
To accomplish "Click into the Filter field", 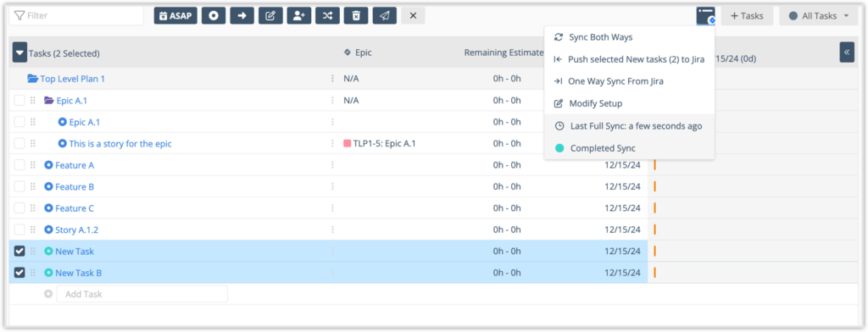I will 76,15.
